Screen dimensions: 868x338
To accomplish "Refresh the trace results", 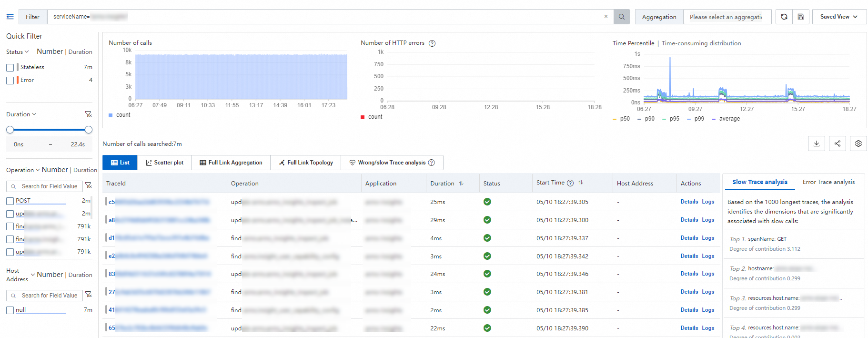I will (784, 17).
